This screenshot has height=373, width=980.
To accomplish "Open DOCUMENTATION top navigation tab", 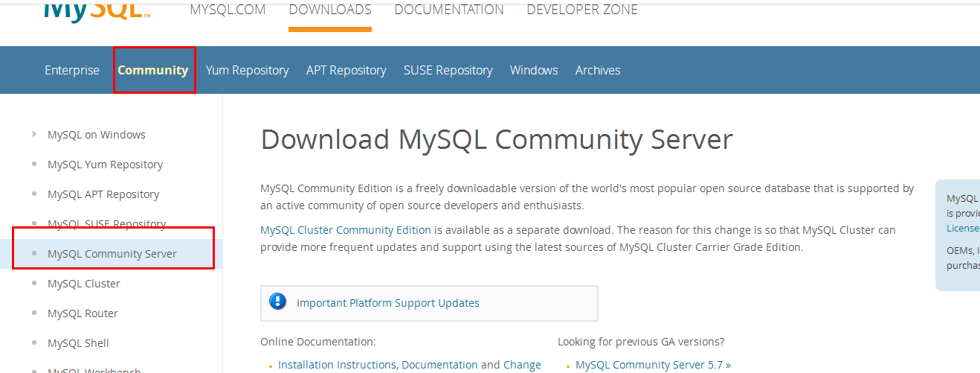I will click(449, 10).
